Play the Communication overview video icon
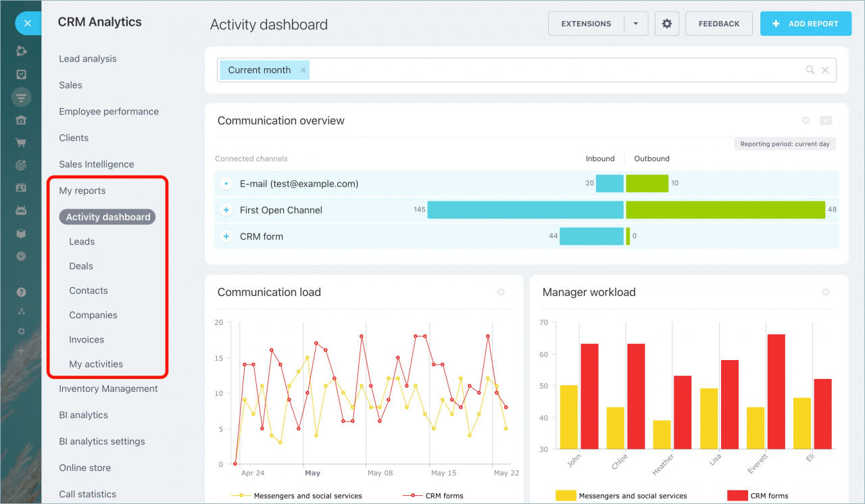865x504 pixels. coord(826,120)
